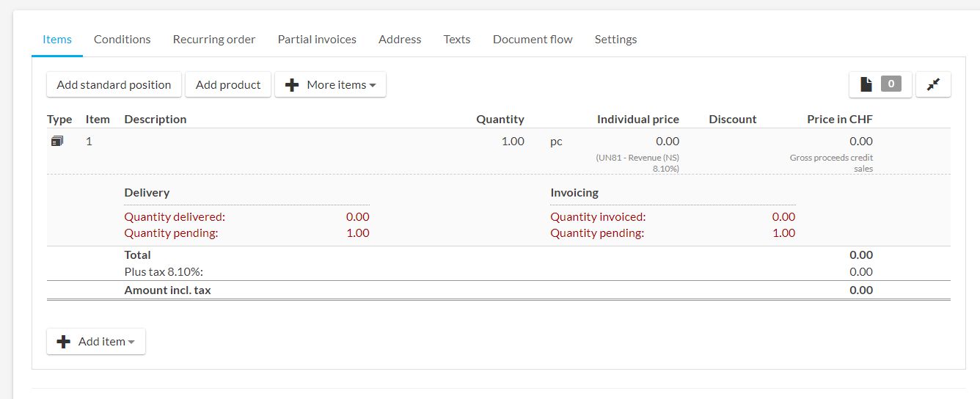Open the Settings tab

pyautogui.click(x=615, y=40)
